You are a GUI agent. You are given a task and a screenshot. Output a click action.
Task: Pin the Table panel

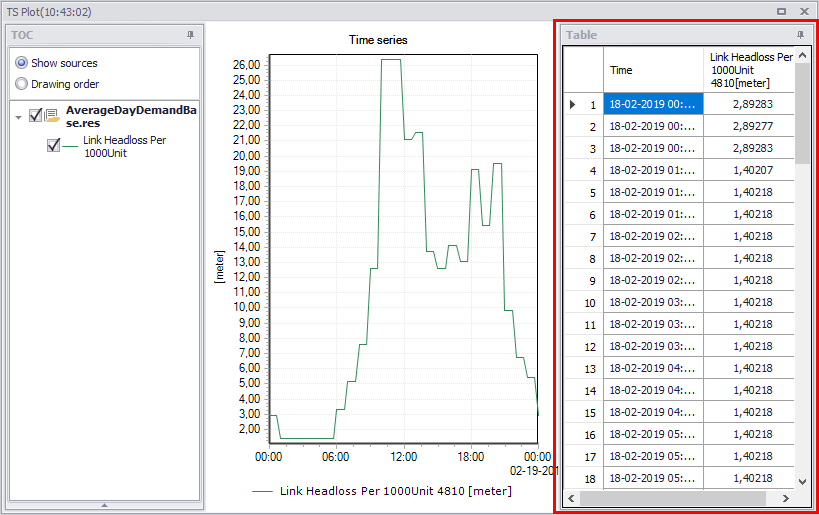click(x=800, y=34)
